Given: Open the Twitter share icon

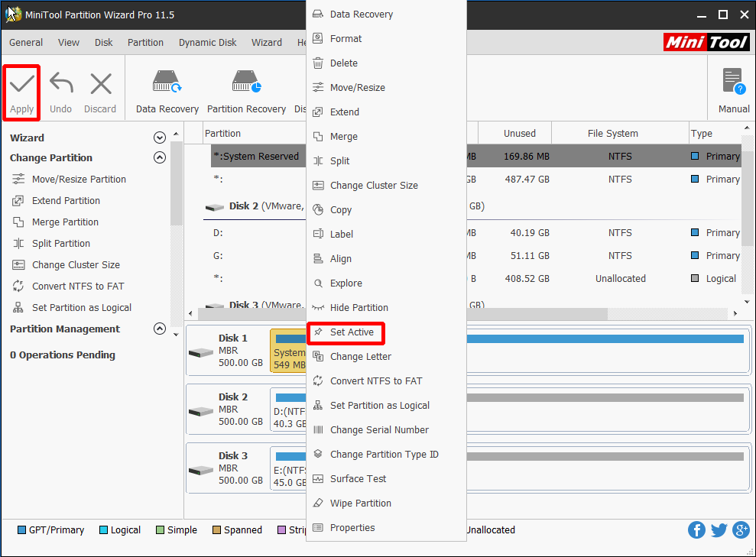Looking at the screenshot, I should tap(719, 530).
